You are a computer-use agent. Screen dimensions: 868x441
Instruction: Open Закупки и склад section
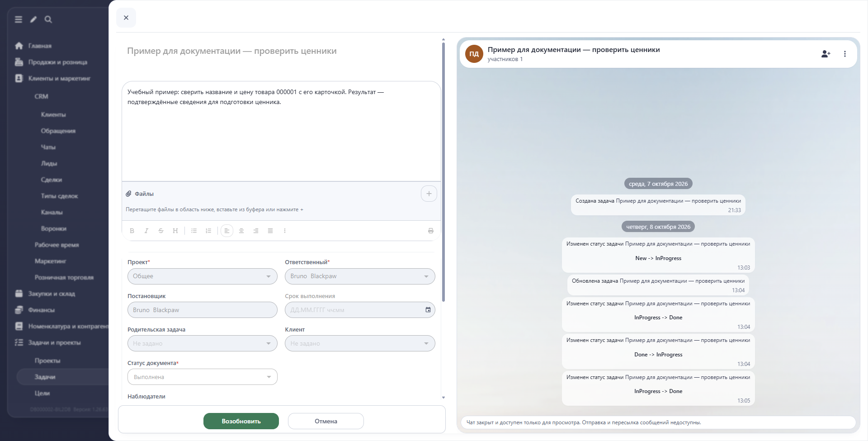pos(52,294)
